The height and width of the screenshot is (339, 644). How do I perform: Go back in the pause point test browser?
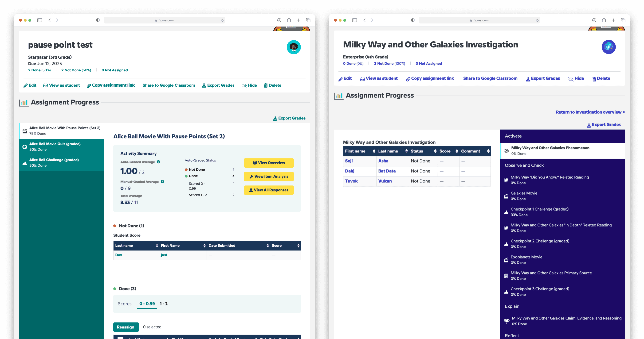click(x=50, y=20)
